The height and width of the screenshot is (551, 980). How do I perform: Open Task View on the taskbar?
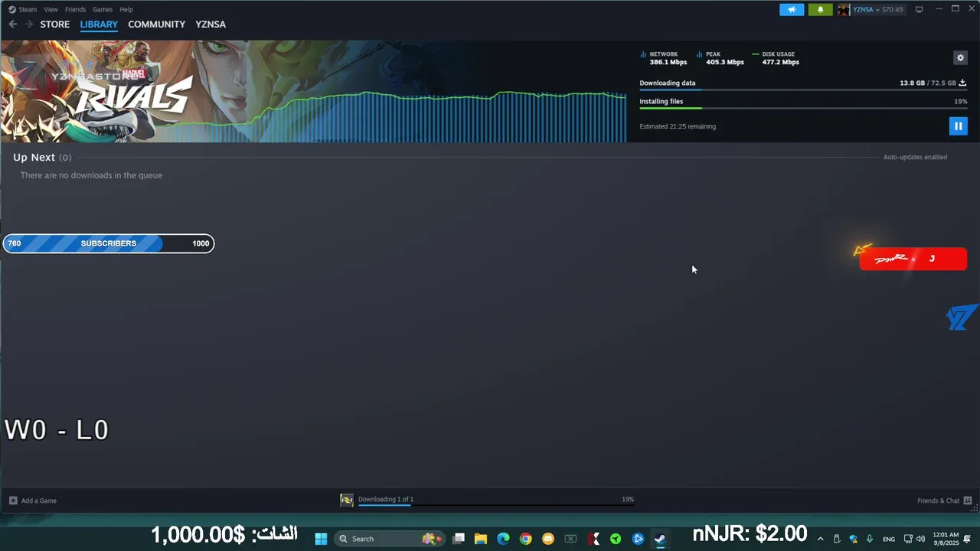(459, 539)
